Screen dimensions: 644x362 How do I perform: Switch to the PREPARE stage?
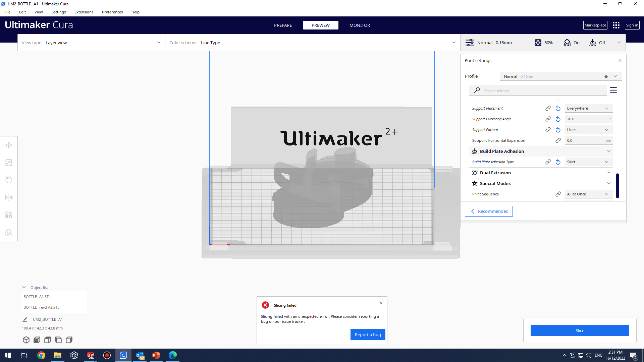(x=283, y=25)
